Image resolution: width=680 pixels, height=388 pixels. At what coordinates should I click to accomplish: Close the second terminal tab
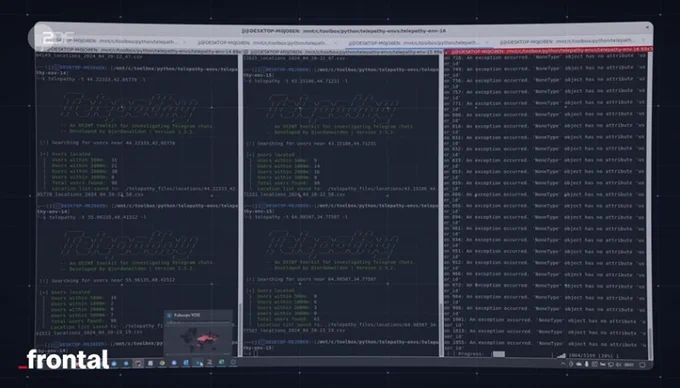pos(336,43)
